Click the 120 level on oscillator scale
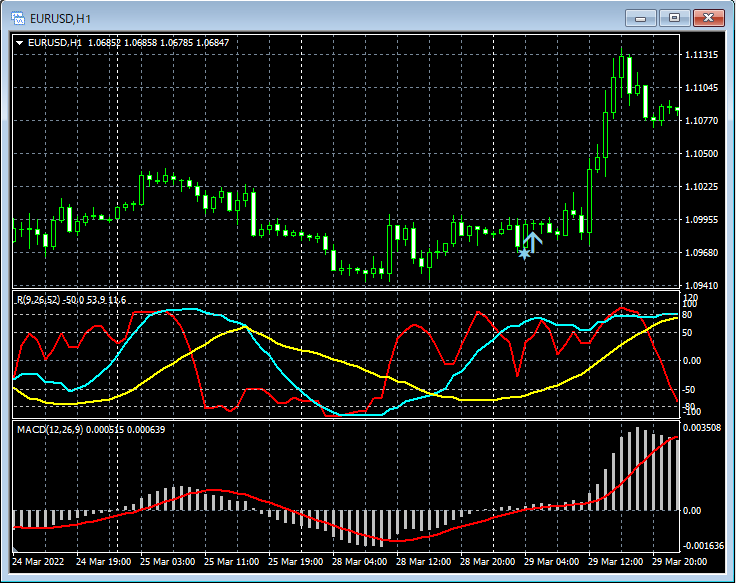Image resolution: width=737 pixels, height=583 pixels. click(690, 298)
